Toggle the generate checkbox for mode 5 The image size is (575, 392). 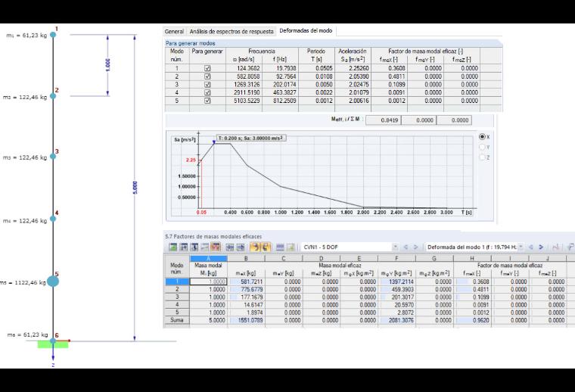click(x=207, y=101)
